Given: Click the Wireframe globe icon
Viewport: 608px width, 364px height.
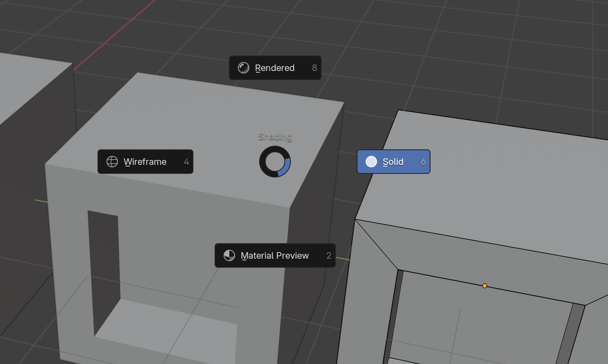Looking at the screenshot, I should [x=112, y=162].
